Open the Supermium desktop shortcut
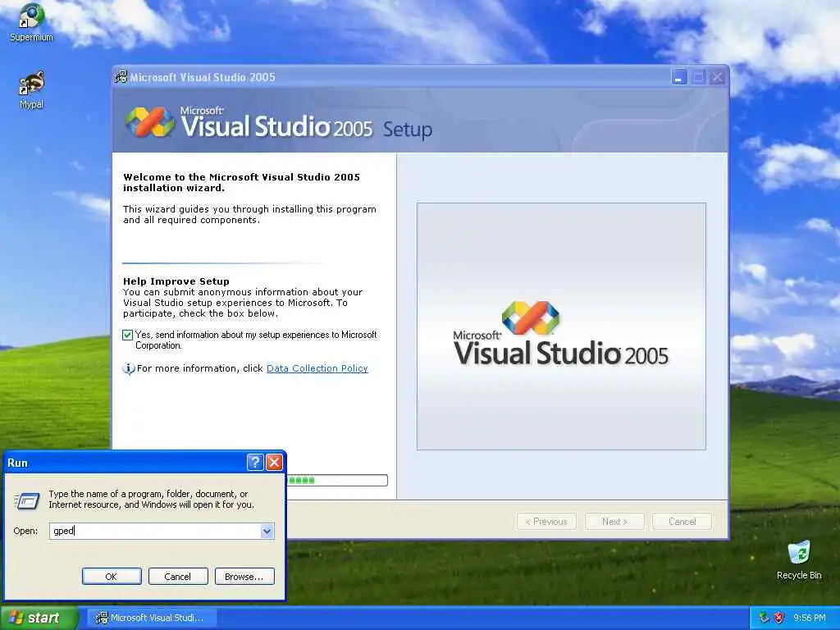The image size is (840, 630). pyautogui.click(x=31, y=22)
